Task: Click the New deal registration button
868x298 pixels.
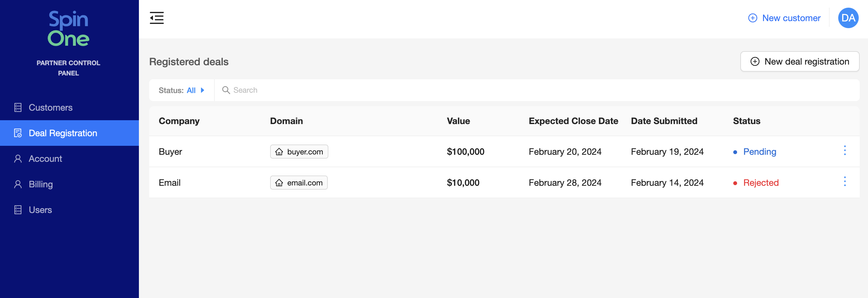Action: pos(799,62)
